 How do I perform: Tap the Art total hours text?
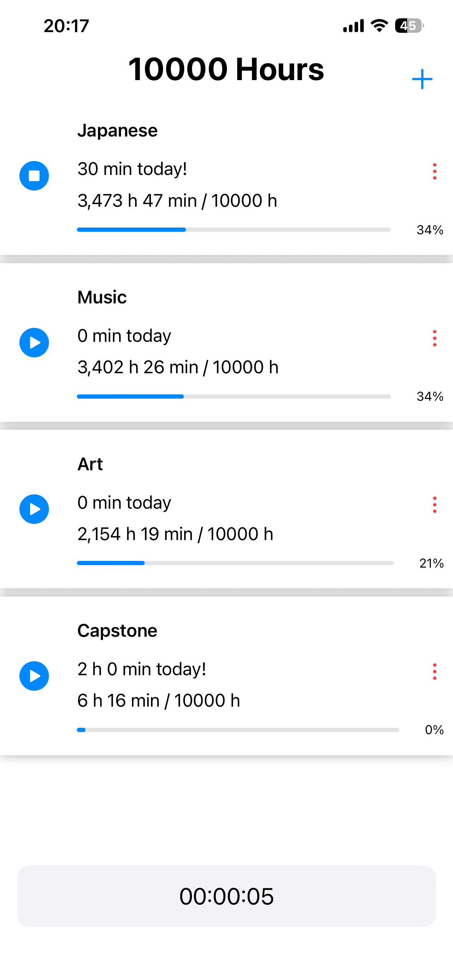pos(175,534)
